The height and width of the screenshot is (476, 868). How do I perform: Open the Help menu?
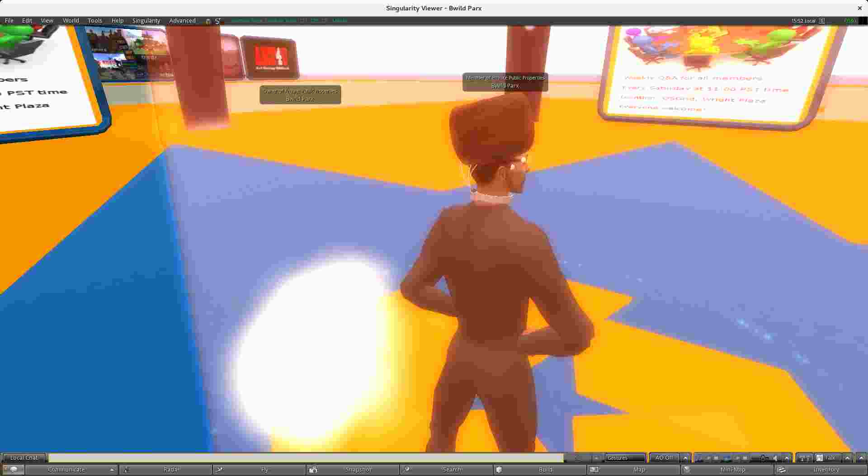pos(118,20)
